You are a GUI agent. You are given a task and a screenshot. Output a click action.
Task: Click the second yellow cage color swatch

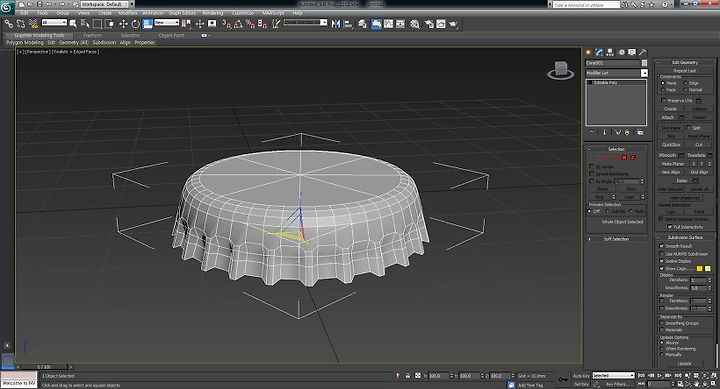(708, 268)
